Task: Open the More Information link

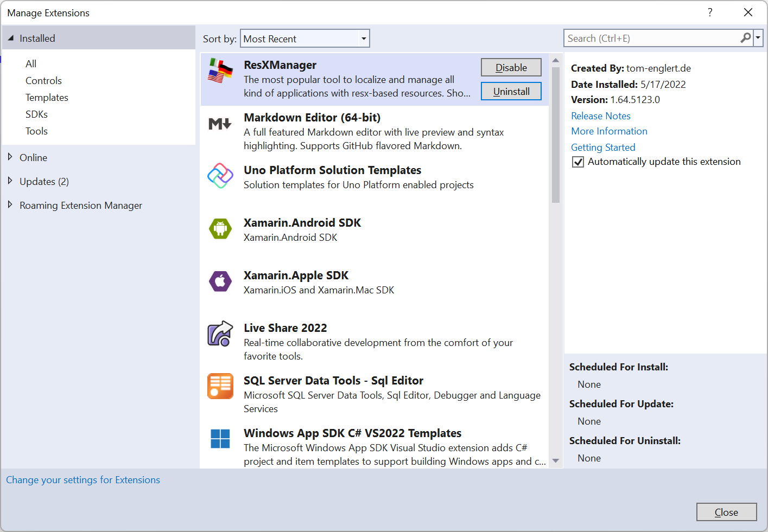Action: tap(609, 131)
